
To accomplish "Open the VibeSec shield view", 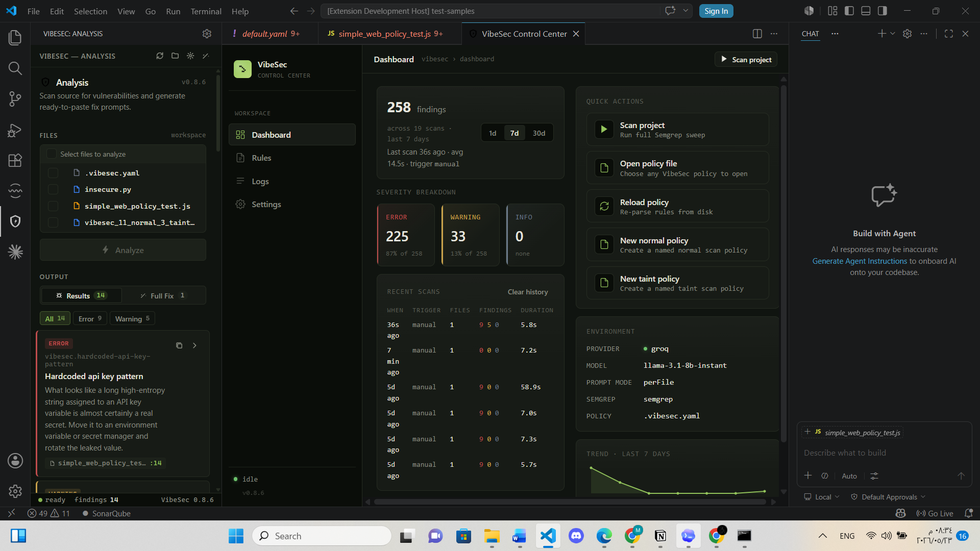I will (15, 221).
